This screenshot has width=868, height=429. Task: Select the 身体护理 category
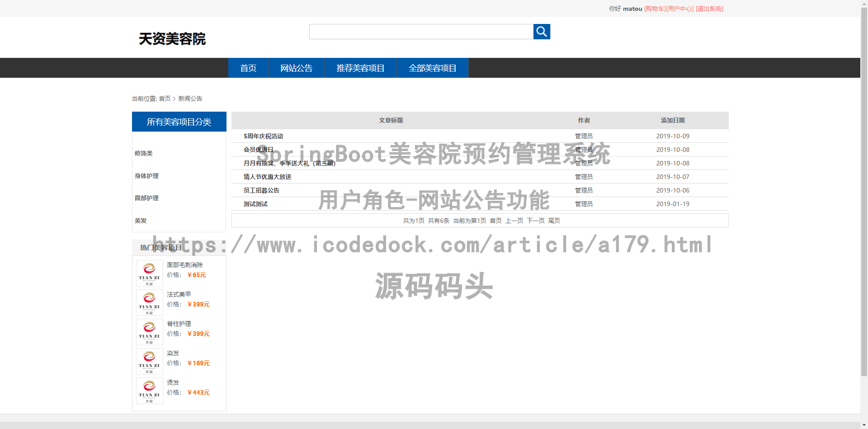[x=146, y=176]
